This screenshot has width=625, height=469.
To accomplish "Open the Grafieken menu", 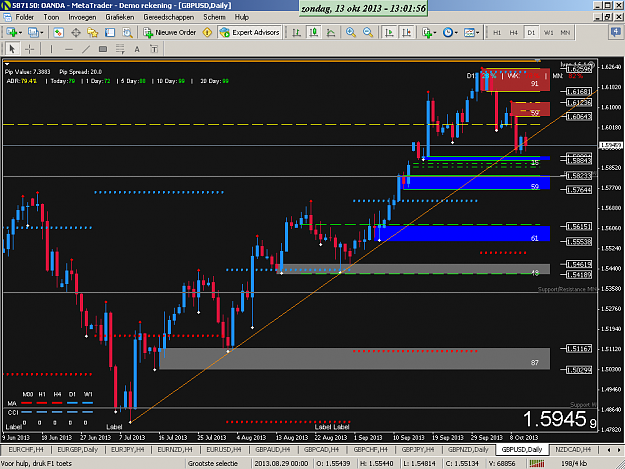I will (120, 17).
